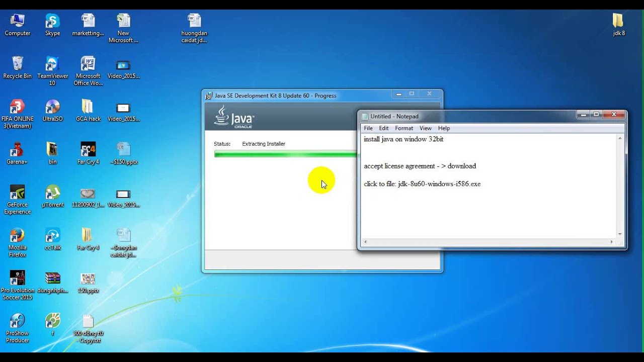Click the 'click to file: jdk-8u60-windows-i586.exe' line
Screen dimensions: 644x362
click(x=422, y=184)
